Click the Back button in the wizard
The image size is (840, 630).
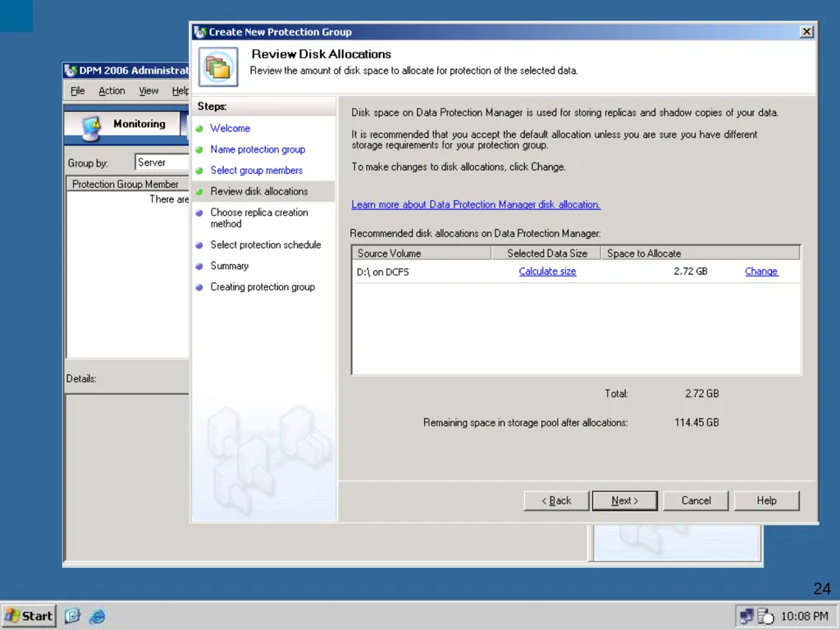(x=556, y=500)
